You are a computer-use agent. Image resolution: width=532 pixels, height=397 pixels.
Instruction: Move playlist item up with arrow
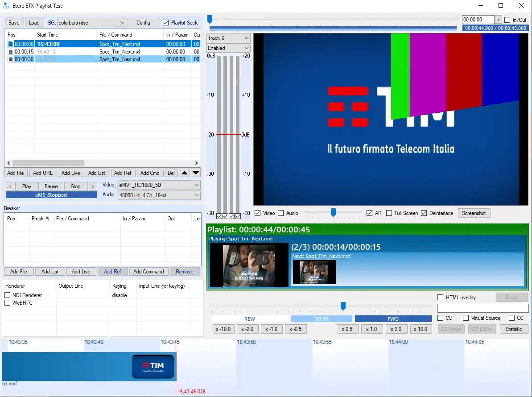pos(185,173)
